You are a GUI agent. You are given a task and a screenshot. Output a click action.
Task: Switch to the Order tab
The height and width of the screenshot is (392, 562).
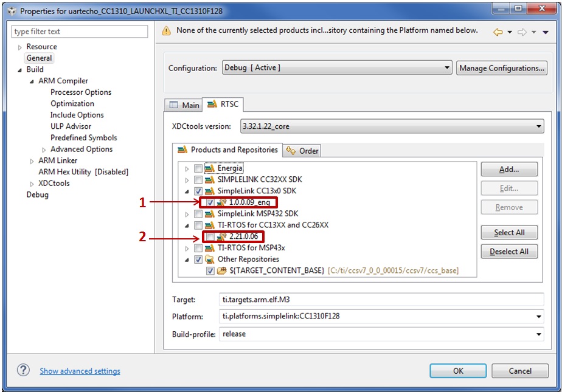coord(302,150)
